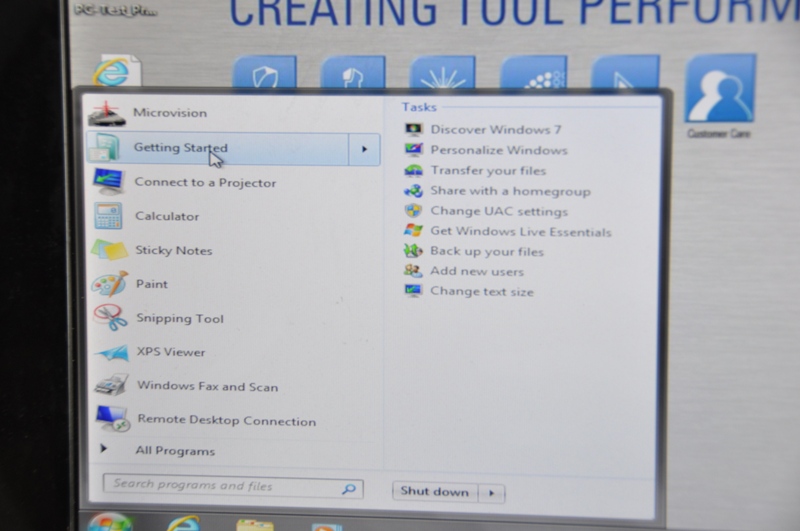The width and height of the screenshot is (800, 531).
Task: Open Windows Fax and Scan icon
Action: [x=111, y=386]
